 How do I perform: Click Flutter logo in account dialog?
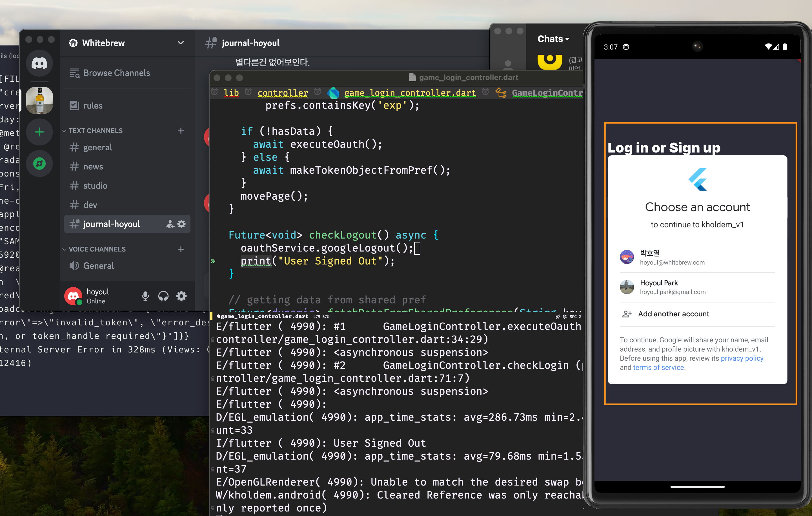click(697, 179)
